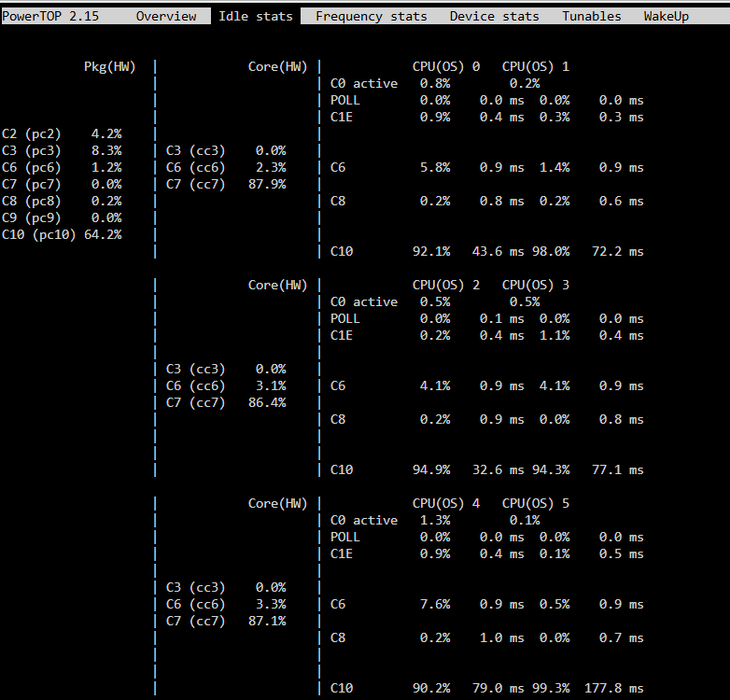
Task: Click the C7 (cc7) 86.4% value
Action: click(267, 402)
